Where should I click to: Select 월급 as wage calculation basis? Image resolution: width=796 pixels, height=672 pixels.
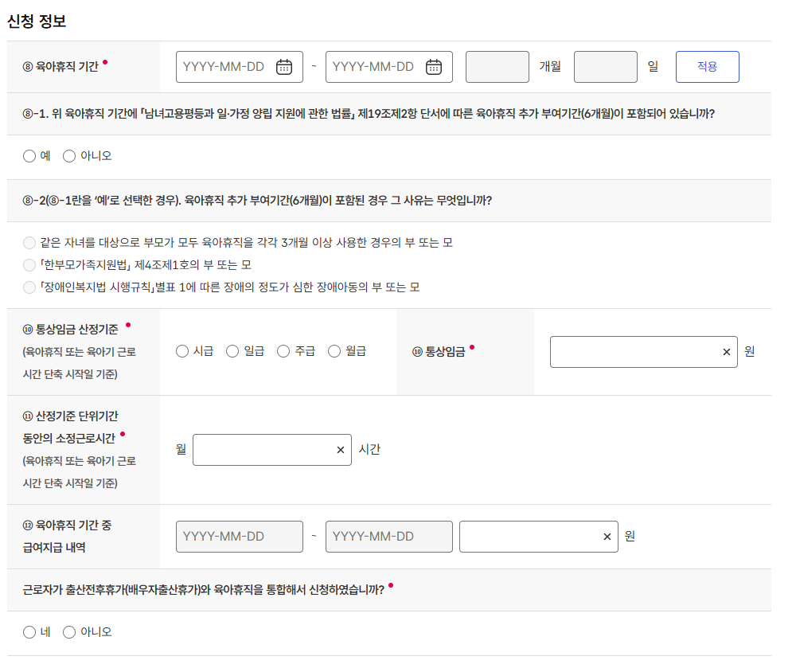(334, 350)
